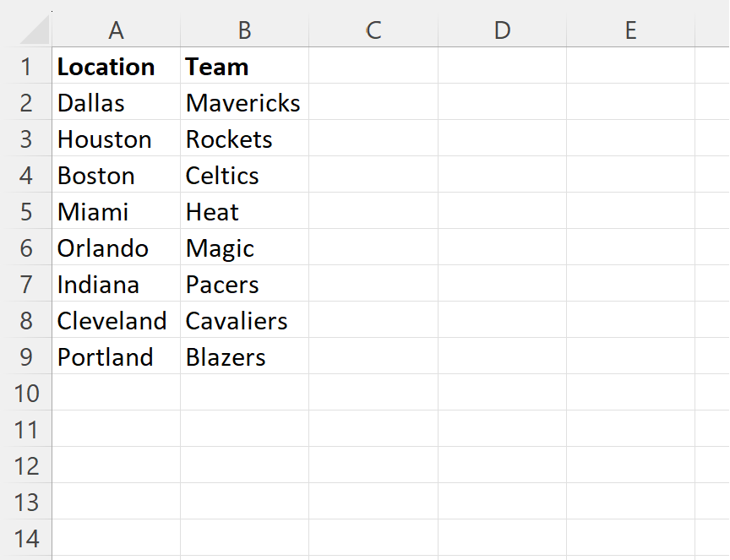Select column B header

(x=245, y=30)
